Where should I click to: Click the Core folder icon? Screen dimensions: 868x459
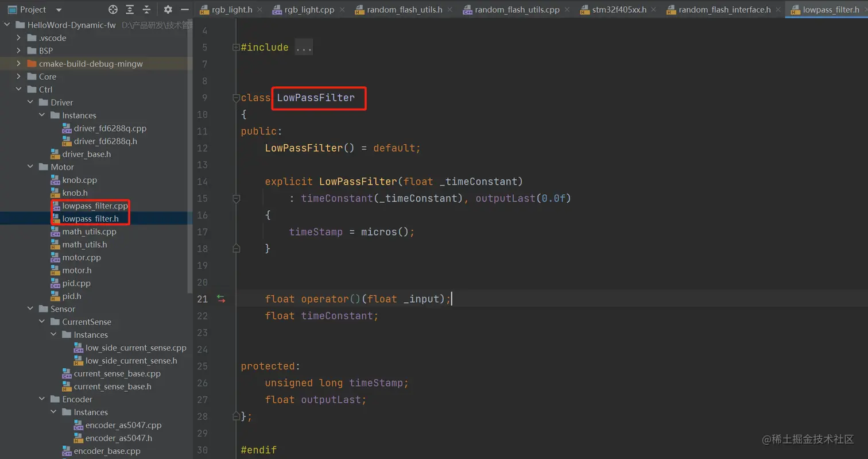click(32, 77)
